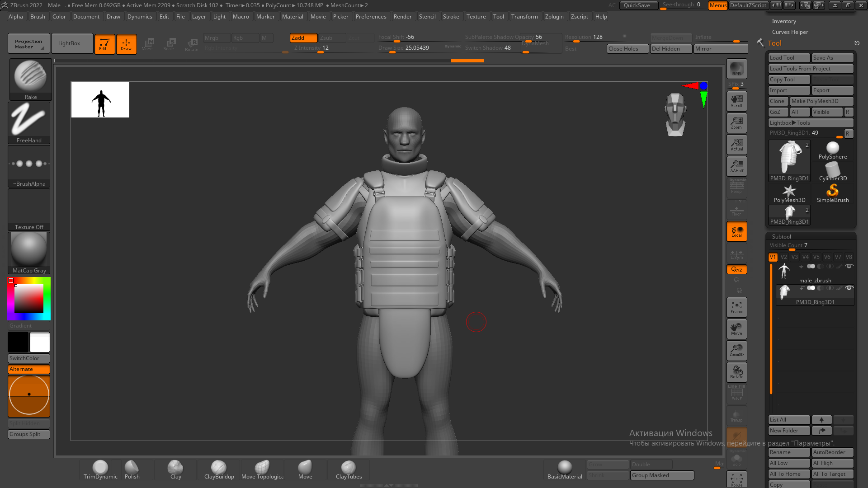The height and width of the screenshot is (488, 868).
Task: Collapse the Subtool sub-palette header
Action: pyautogui.click(x=781, y=236)
